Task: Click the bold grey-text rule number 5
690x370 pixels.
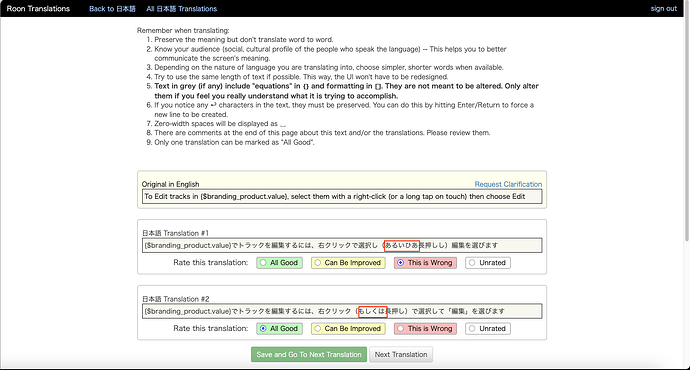Action: pyautogui.click(x=346, y=91)
